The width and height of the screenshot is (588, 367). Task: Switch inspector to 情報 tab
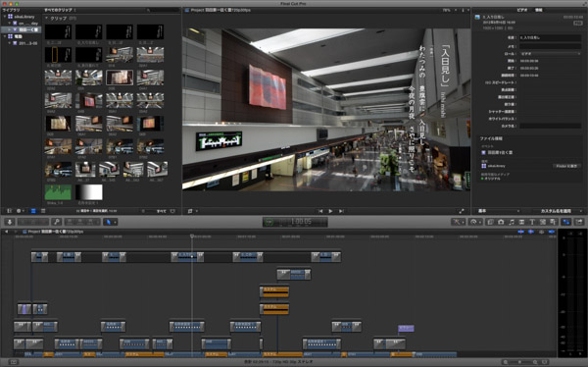[x=538, y=10]
